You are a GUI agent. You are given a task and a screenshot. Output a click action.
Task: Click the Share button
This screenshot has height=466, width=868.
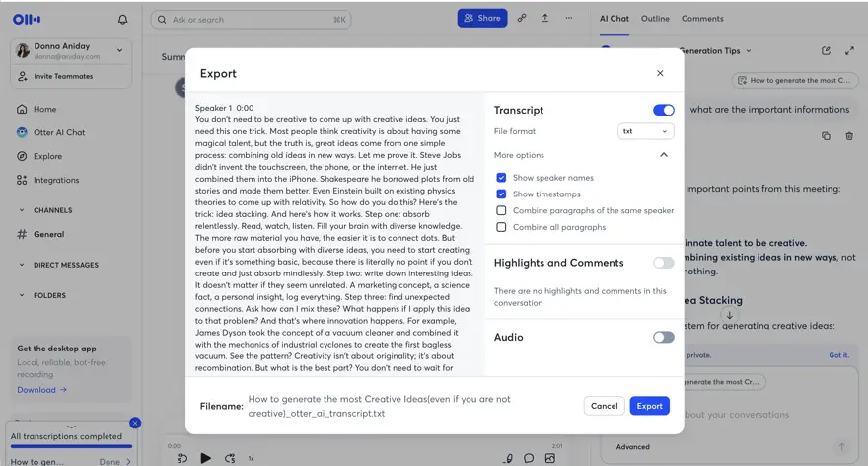482,18
